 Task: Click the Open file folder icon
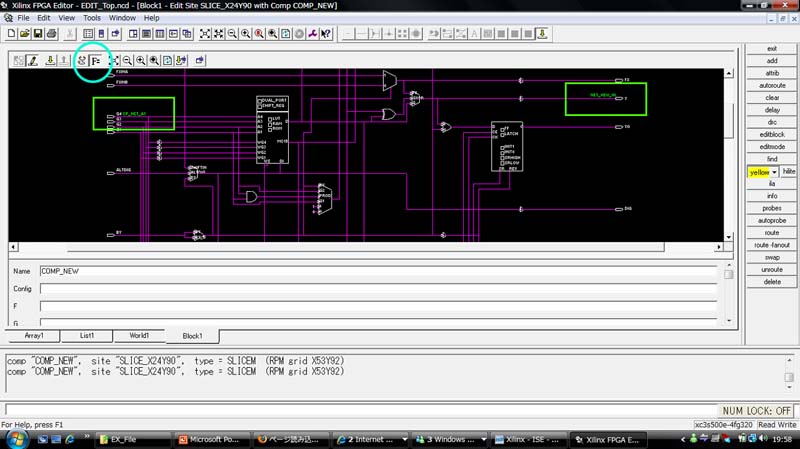pyautogui.click(x=24, y=34)
